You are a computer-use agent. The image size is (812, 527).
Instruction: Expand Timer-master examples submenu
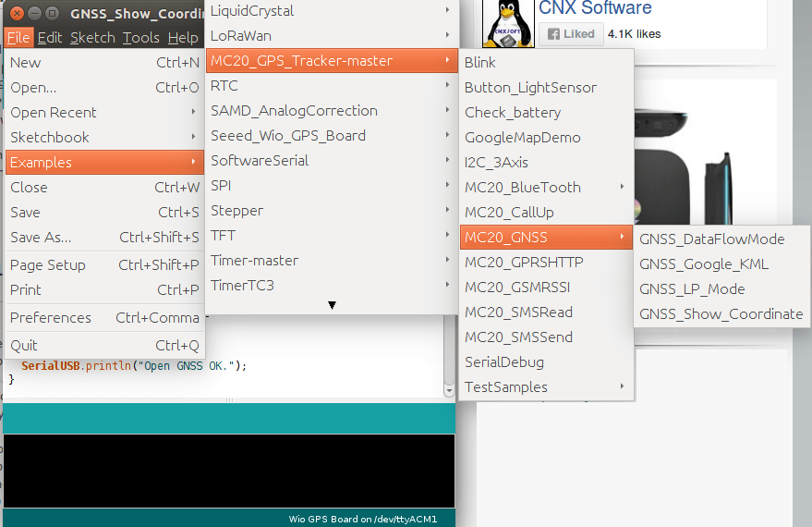332,260
